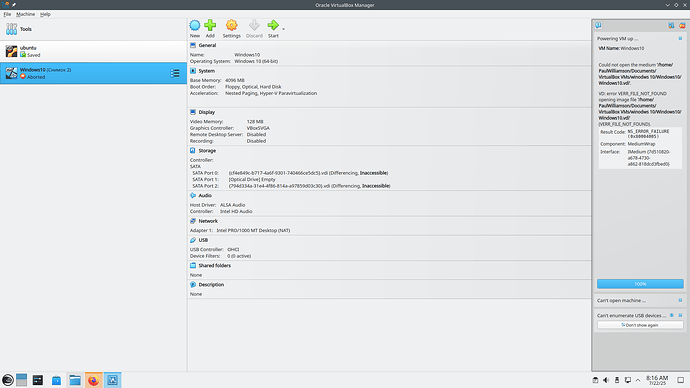This screenshot has width=690, height=388.
Task: Launch Firefox from the taskbar
Action: click(93, 380)
